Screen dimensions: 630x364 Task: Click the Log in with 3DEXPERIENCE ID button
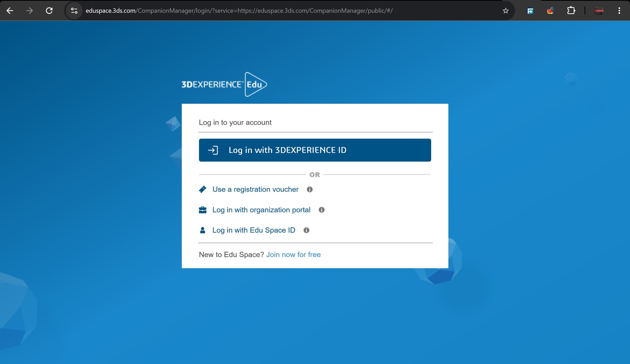click(315, 150)
